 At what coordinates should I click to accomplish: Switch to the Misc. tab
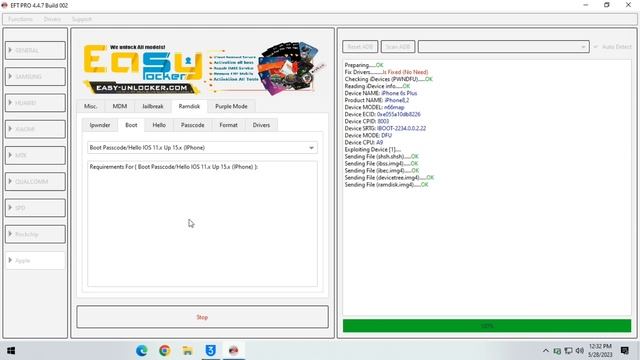pyautogui.click(x=91, y=106)
